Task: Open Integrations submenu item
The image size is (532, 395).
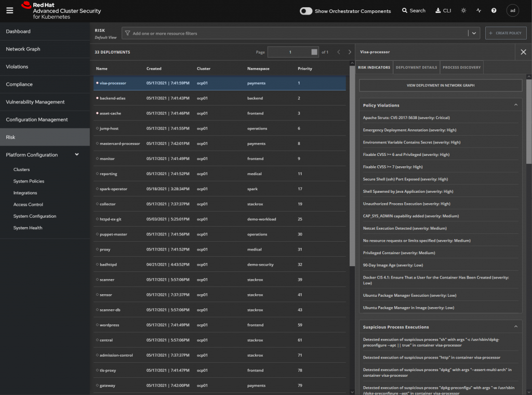Action: tap(25, 193)
